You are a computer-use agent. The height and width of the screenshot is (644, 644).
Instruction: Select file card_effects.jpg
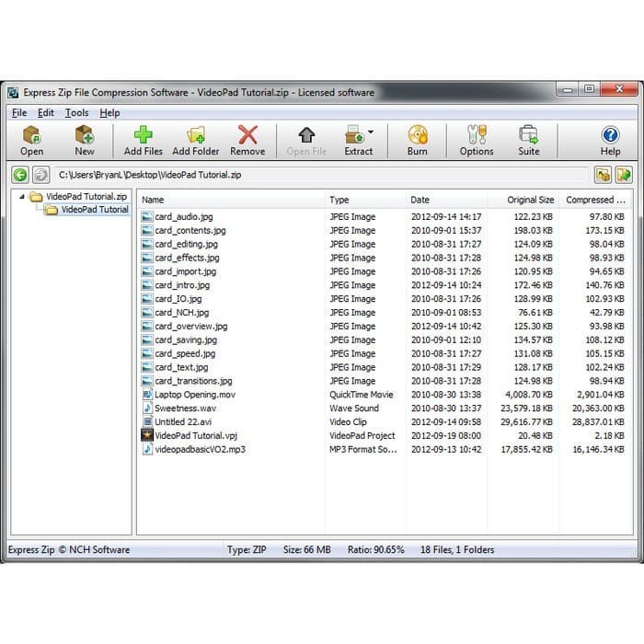pyautogui.click(x=187, y=258)
